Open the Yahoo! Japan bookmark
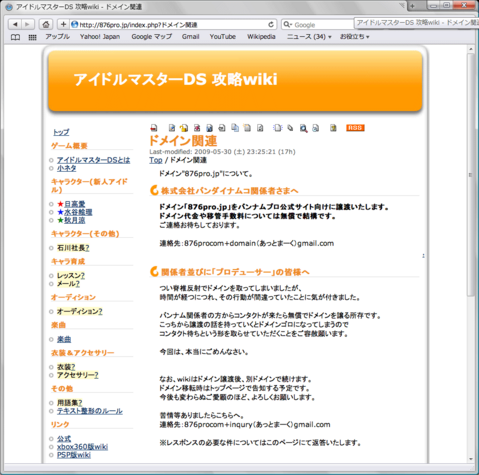This screenshot has width=479, height=475. [x=100, y=37]
